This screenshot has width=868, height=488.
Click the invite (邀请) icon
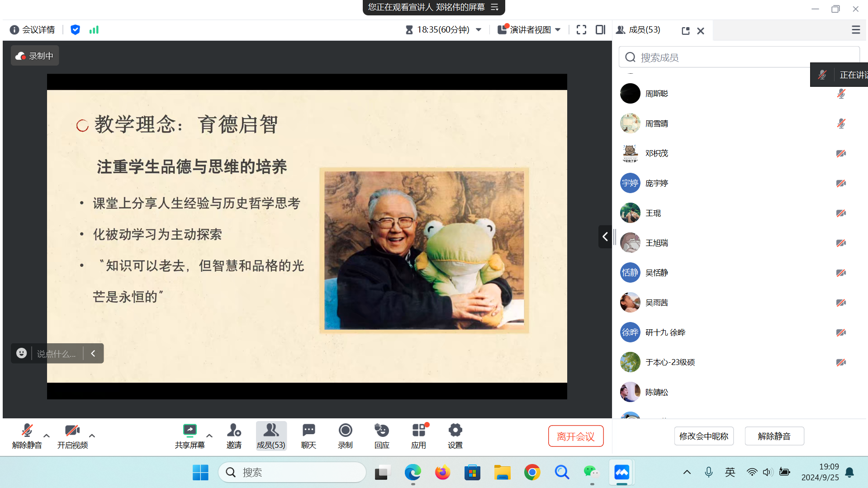point(234,436)
